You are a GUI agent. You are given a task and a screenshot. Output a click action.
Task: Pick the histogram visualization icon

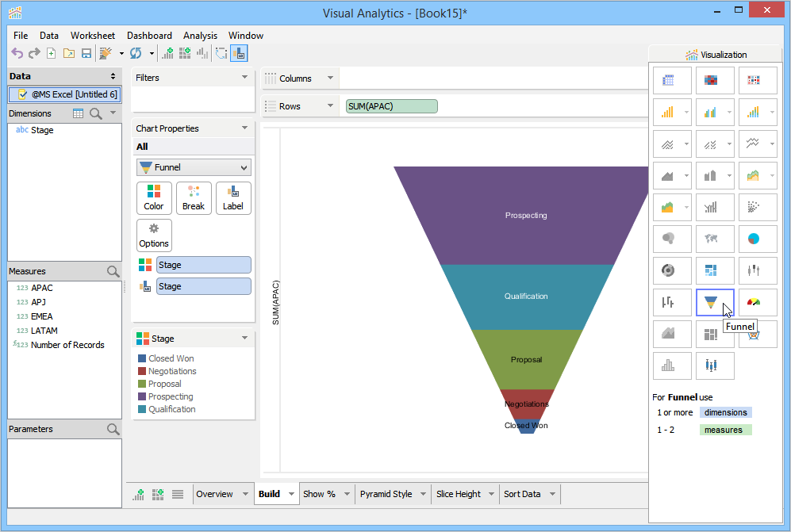click(x=672, y=366)
